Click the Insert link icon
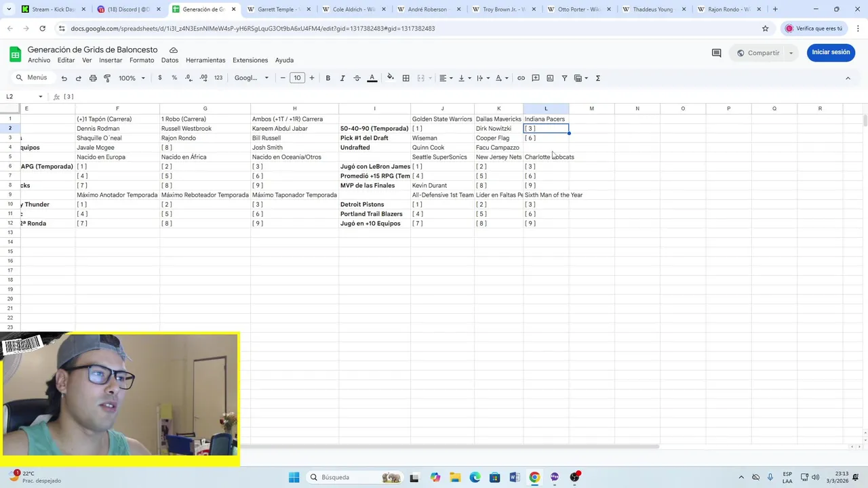The height and width of the screenshot is (488, 868). [521, 78]
